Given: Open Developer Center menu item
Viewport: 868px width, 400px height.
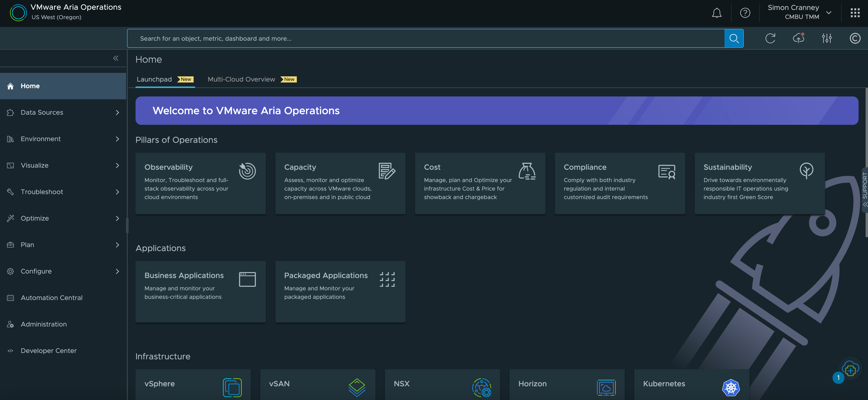Looking at the screenshot, I should pyautogui.click(x=63, y=351).
